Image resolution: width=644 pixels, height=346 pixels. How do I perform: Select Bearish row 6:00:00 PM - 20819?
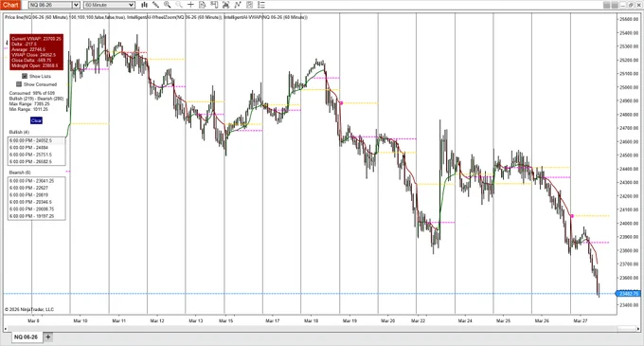pos(36,194)
